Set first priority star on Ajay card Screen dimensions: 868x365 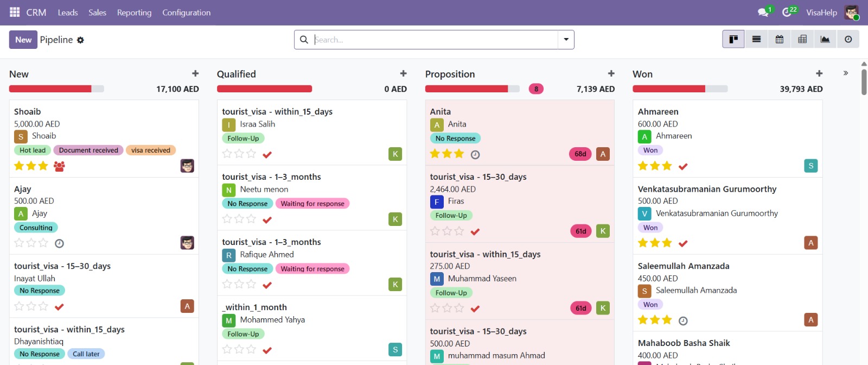[x=19, y=243]
